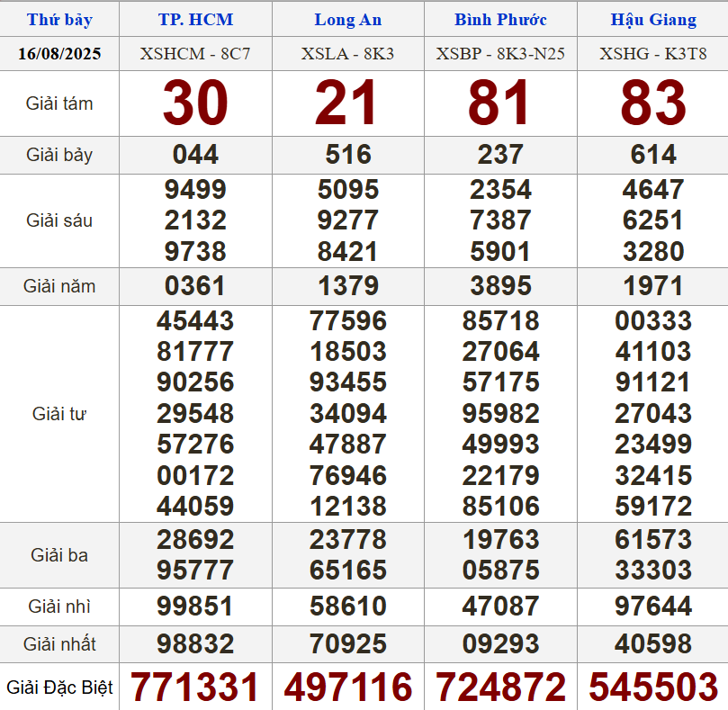The height and width of the screenshot is (710, 728).
Task: Open the Bình Phước lottery link
Action: click(x=500, y=20)
